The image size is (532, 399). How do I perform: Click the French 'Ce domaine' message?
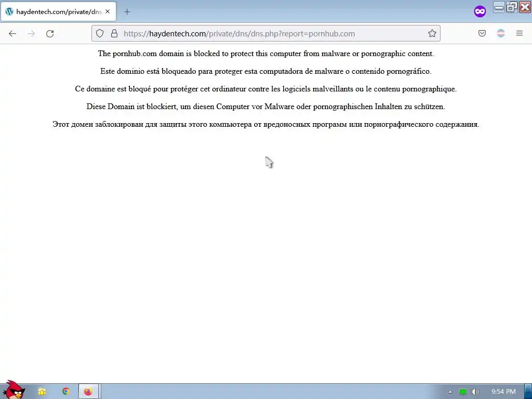pos(266,89)
